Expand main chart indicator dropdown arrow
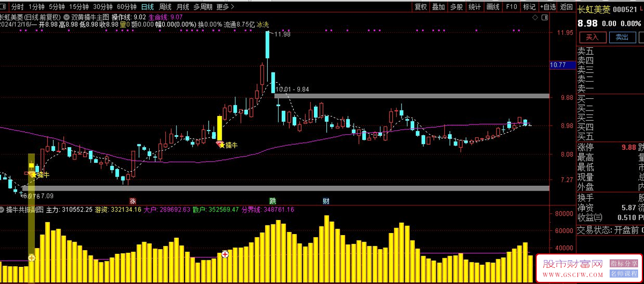This screenshot has width=644, height=284. [x=67, y=17]
